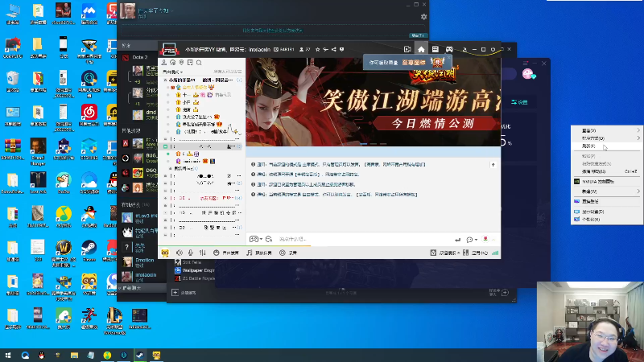Viewport: 644px width, 362px height.
Task: Favorite the channel with the star icon
Action: (317, 49)
